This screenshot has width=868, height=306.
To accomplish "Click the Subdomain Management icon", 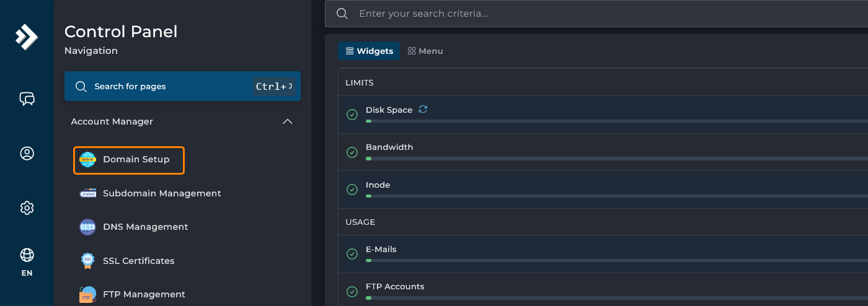I will coord(88,193).
